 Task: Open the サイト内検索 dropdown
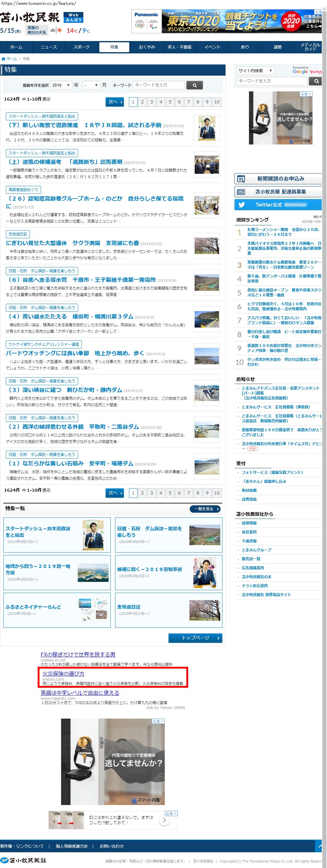(255, 71)
